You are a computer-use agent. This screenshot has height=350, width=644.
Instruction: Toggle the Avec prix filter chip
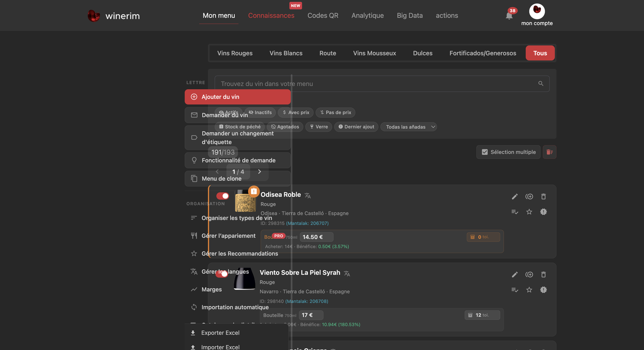(296, 112)
